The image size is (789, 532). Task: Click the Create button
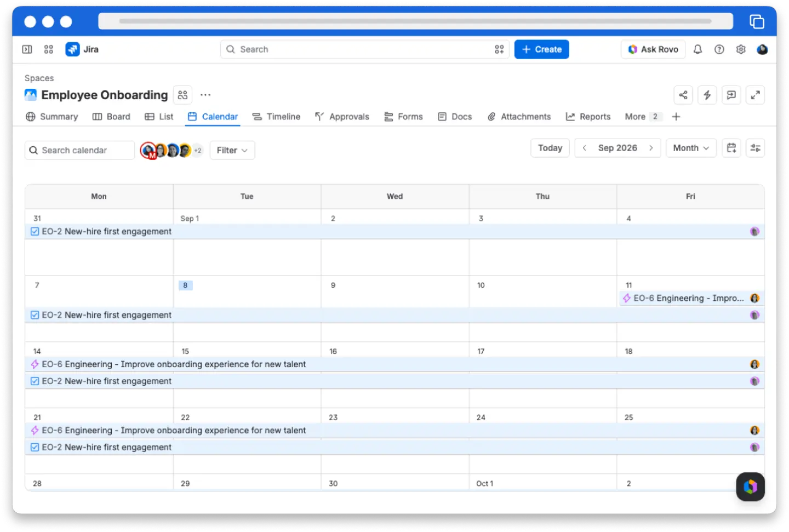pos(541,49)
